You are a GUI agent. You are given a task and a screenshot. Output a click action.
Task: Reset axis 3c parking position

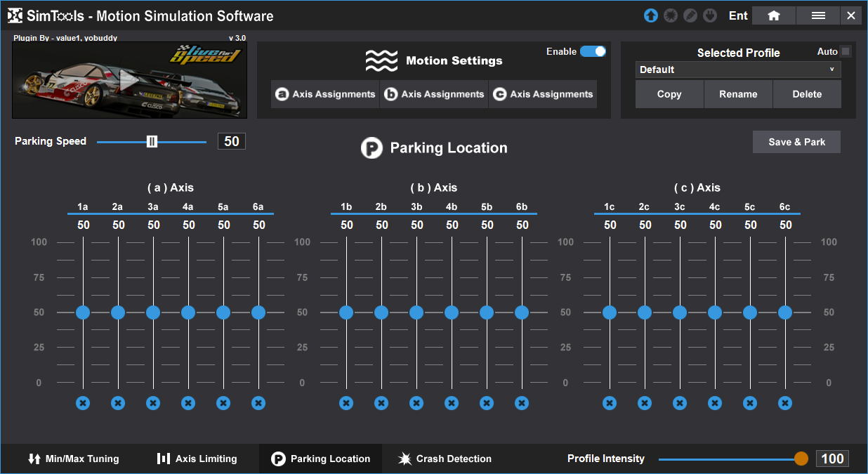680,403
